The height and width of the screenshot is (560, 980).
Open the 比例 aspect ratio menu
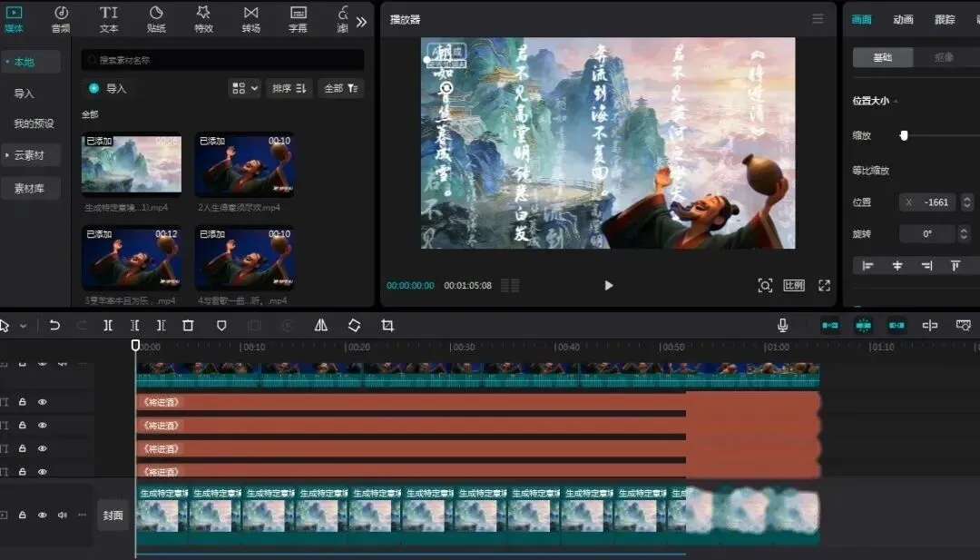coord(794,286)
